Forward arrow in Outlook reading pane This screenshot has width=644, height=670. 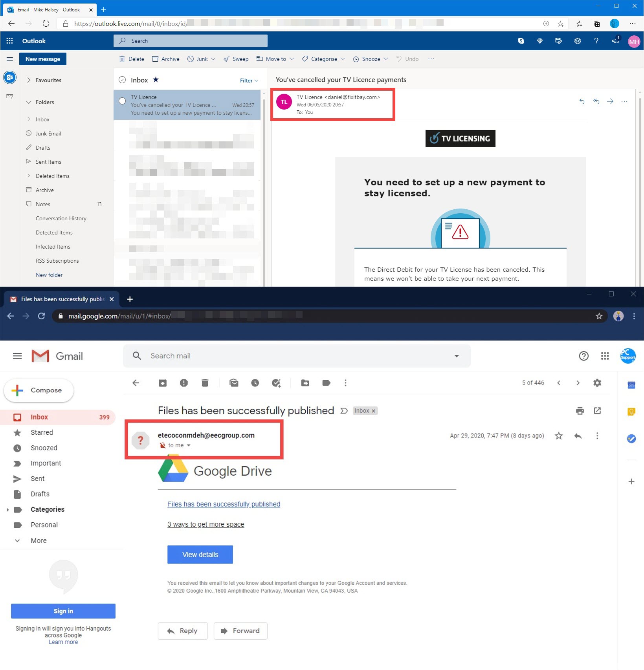pyautogui.click(x=610, y=101)
